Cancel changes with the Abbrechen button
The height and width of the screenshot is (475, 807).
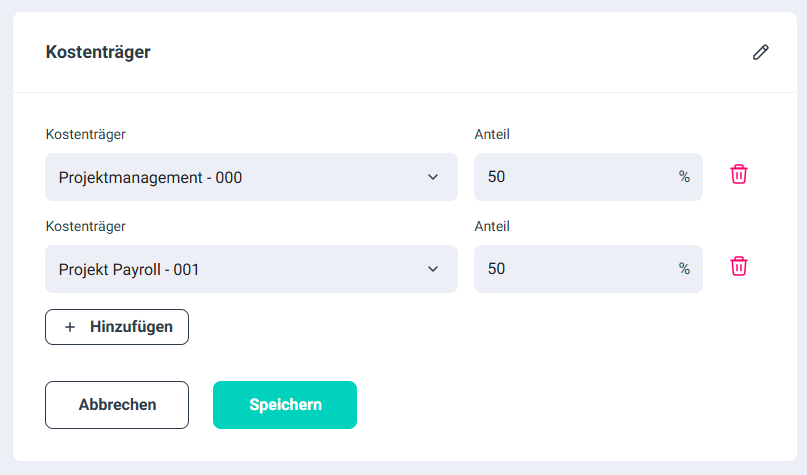117,405
